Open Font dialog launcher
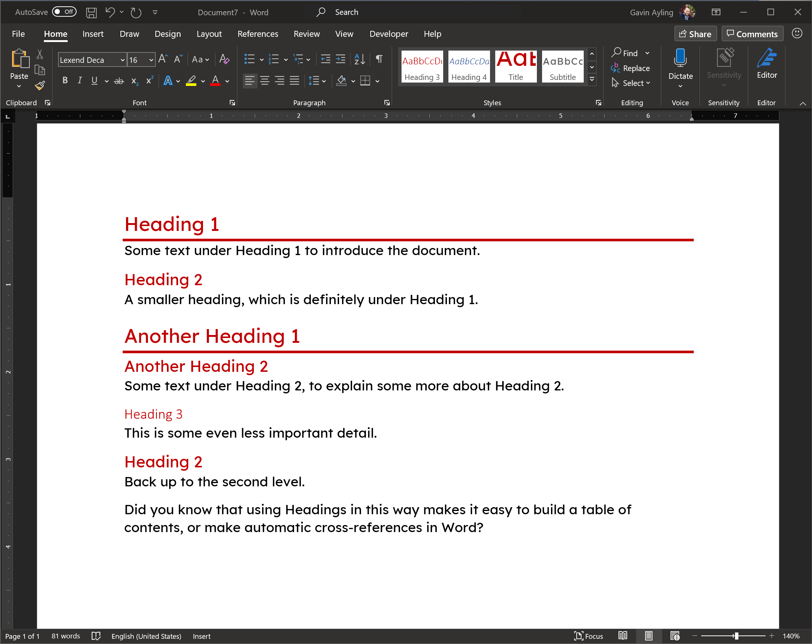The width and height of the screenshot is (812, 644). pos(232,102)
